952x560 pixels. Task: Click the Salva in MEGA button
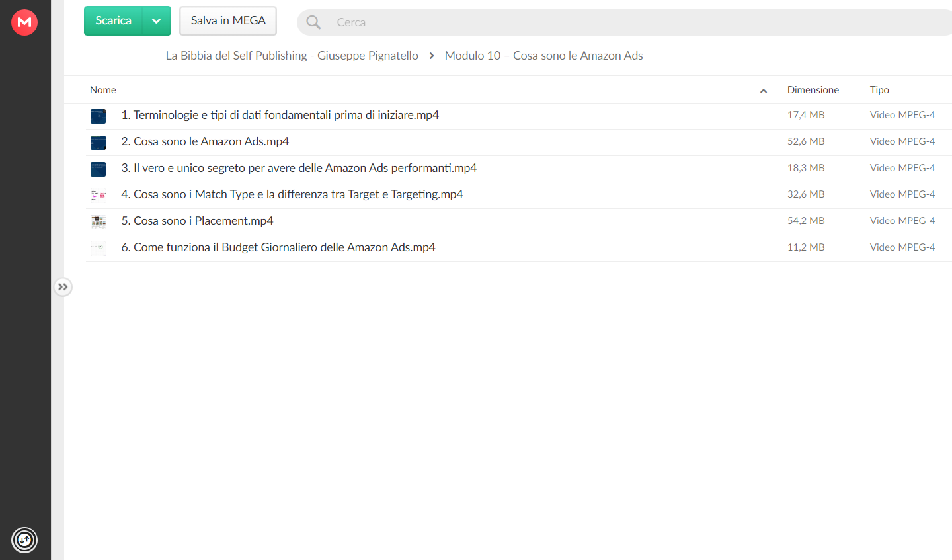coord(228,21)
